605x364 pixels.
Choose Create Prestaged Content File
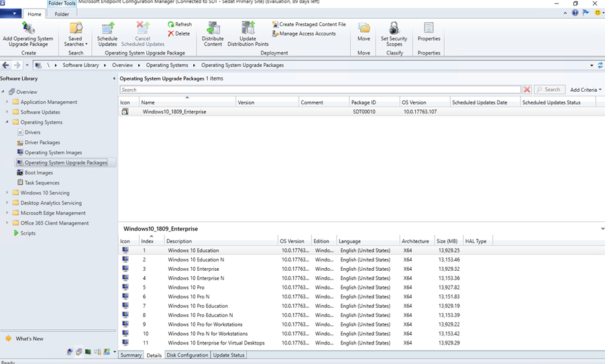[309, 24]
